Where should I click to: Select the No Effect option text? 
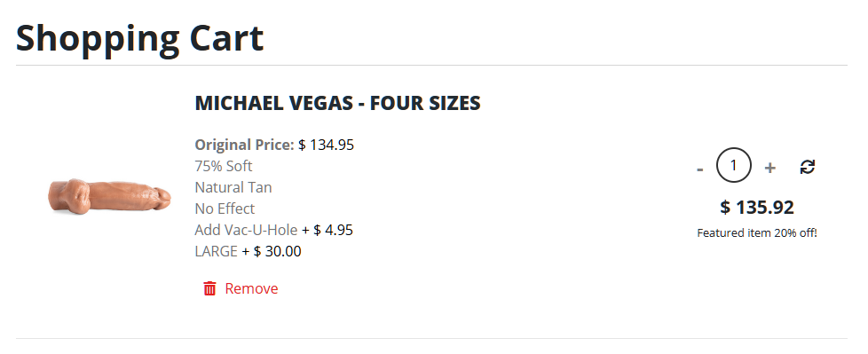(225, 208)
